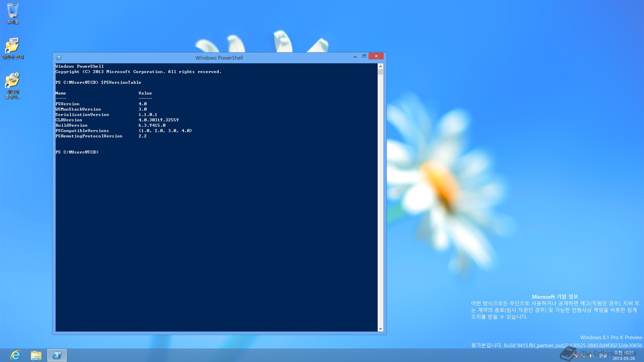Close the Windows PowerShell window
The image size is (644, 362).
tap(376, 56)
